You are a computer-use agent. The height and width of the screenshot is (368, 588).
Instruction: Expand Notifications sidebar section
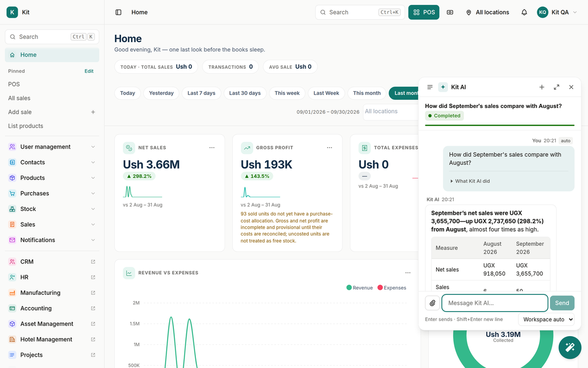click(x=52, y=240)
